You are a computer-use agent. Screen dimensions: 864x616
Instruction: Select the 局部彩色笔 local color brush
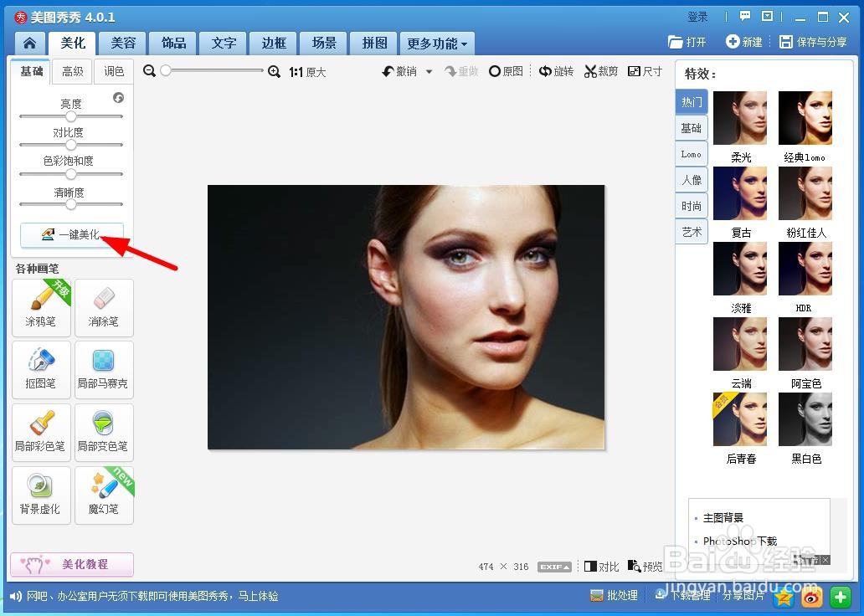tap(41, 433)
